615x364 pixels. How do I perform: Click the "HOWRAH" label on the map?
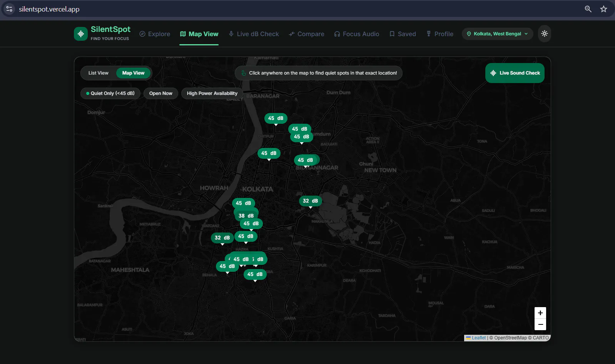tap(214, 188)
